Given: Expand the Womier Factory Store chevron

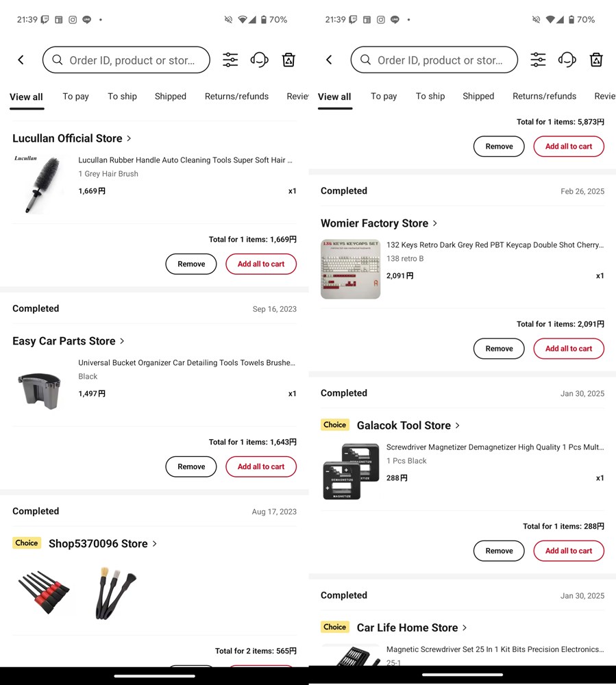Looking at the screenshot, I should click(x=435, y=223).
